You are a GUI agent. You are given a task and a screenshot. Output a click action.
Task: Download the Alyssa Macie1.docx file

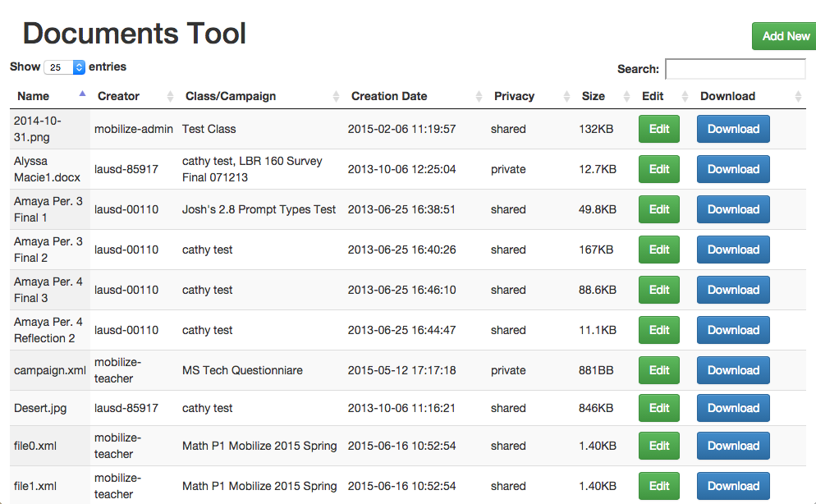[733, 169]
